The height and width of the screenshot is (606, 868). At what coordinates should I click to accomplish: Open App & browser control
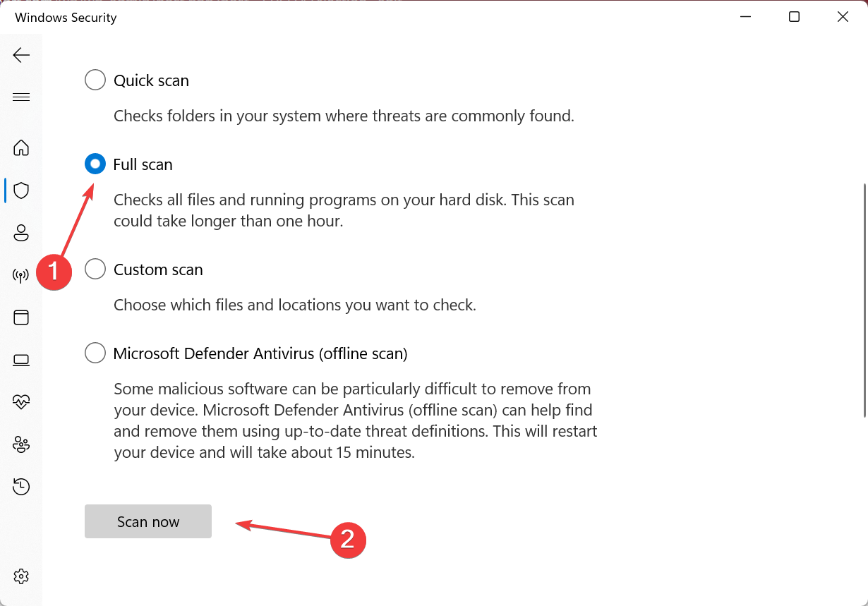21,317
